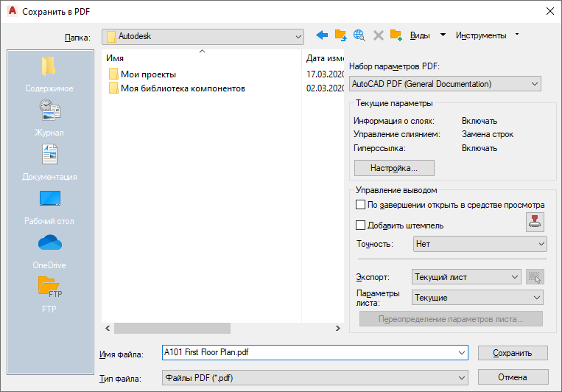Expand the Инструменты dropdown arrow
Viewport: 562px width, 392px height.
pos(517,35)
